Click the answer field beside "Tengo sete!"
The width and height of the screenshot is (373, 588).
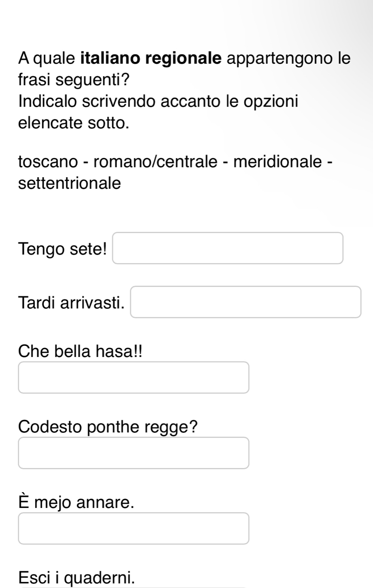228,248
